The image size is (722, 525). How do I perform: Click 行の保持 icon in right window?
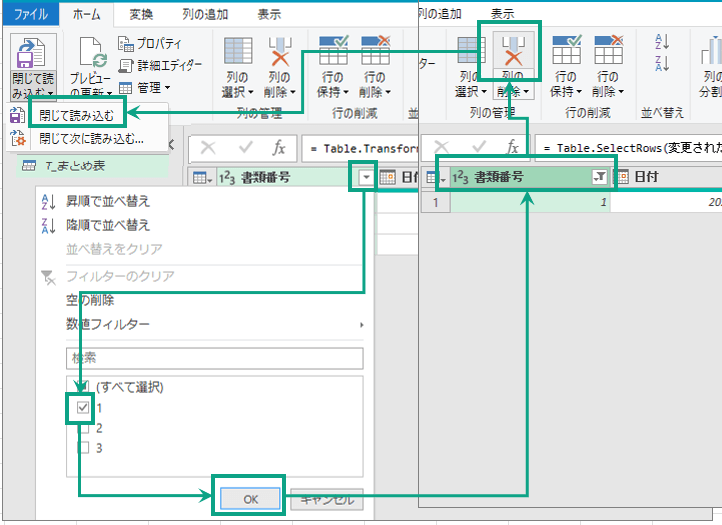pos(567,49)
